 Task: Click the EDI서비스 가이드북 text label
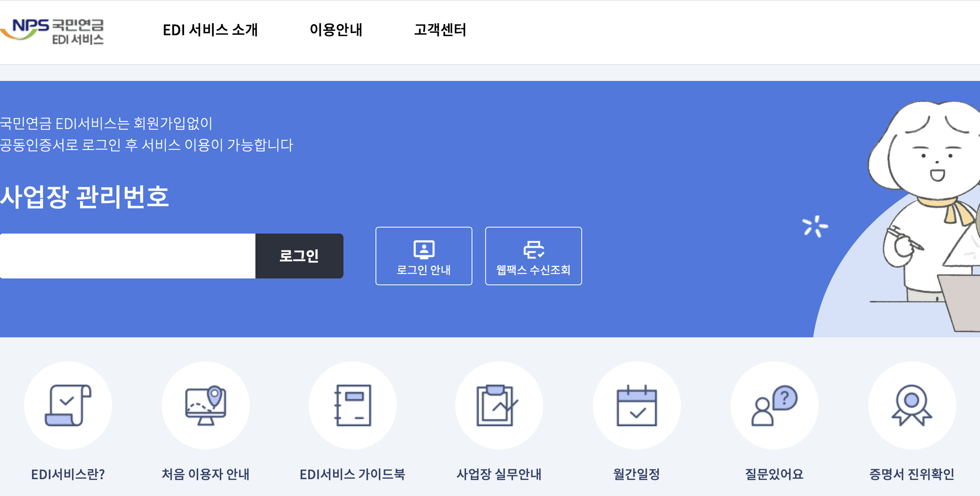pos(353,474)
